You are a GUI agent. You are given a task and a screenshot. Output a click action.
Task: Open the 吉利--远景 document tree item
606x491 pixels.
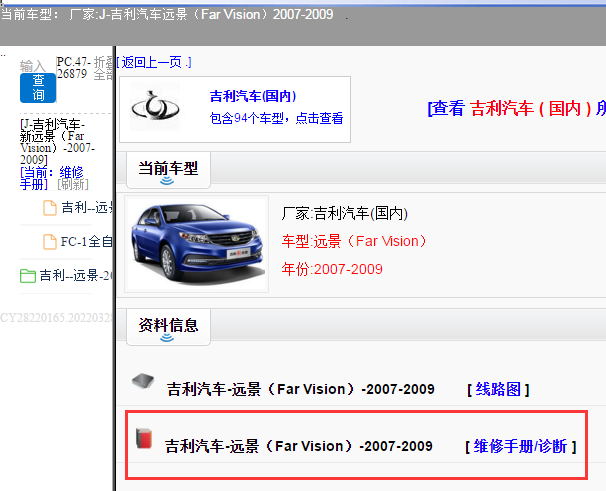point(87,208)
